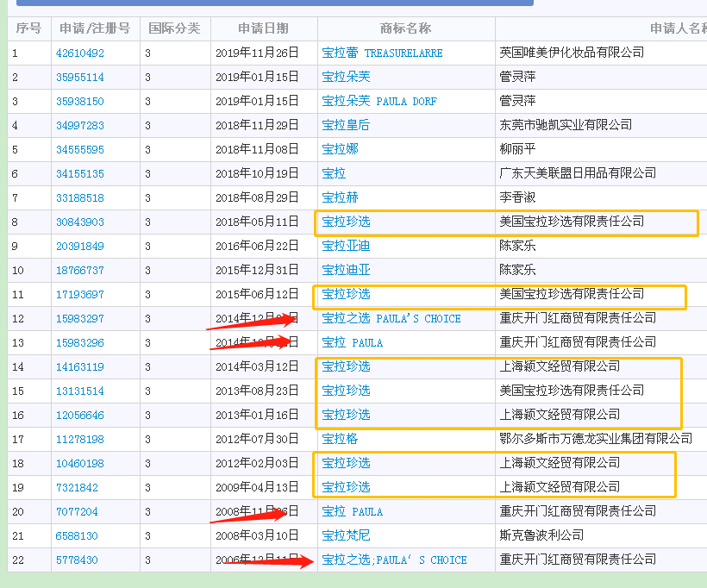Open the 宝拉朵芙 trademark in row 2

pyautogui.click(x=343, y=77)
